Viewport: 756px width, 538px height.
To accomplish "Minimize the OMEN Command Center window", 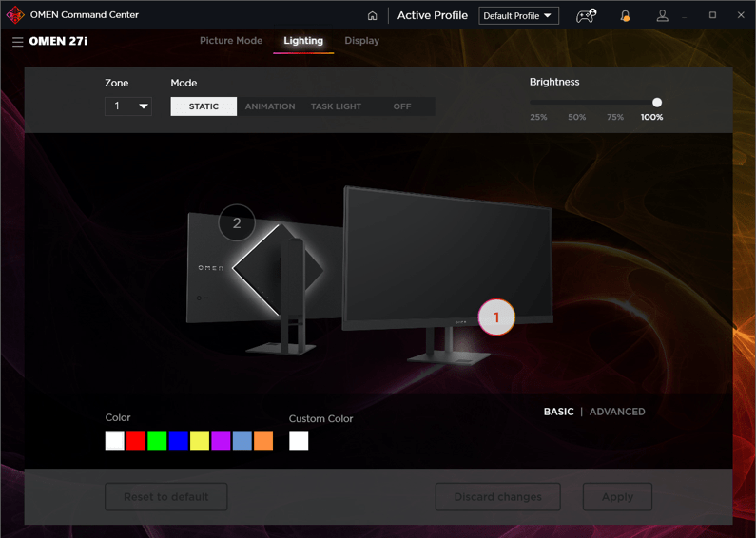I will coord(684,17).
